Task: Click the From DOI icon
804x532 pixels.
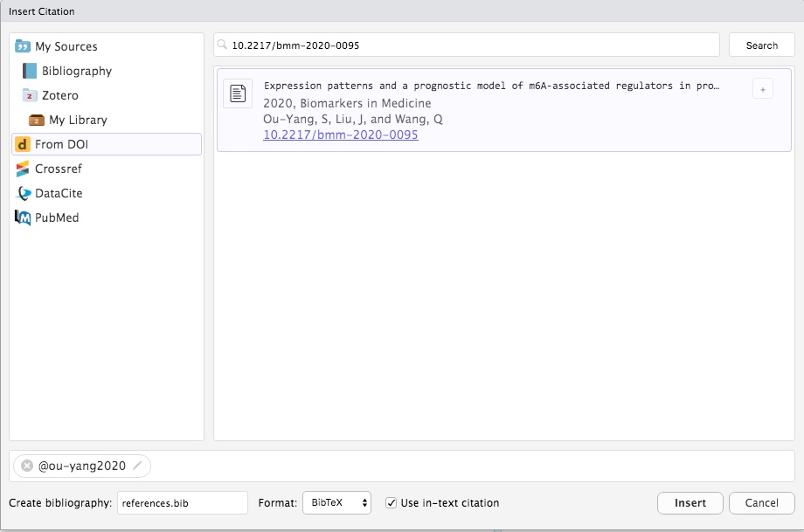Action: [x=23, y=144]
